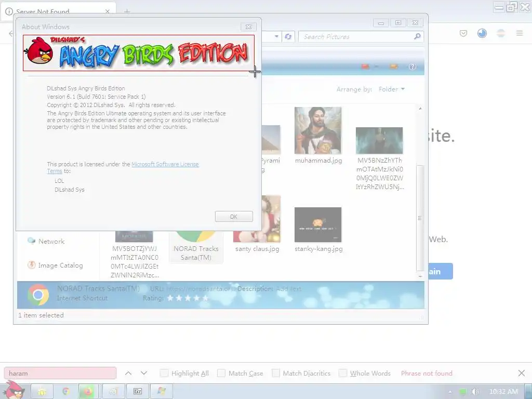
Task: Set rating to five stars
Action: (x=205, y=298)
